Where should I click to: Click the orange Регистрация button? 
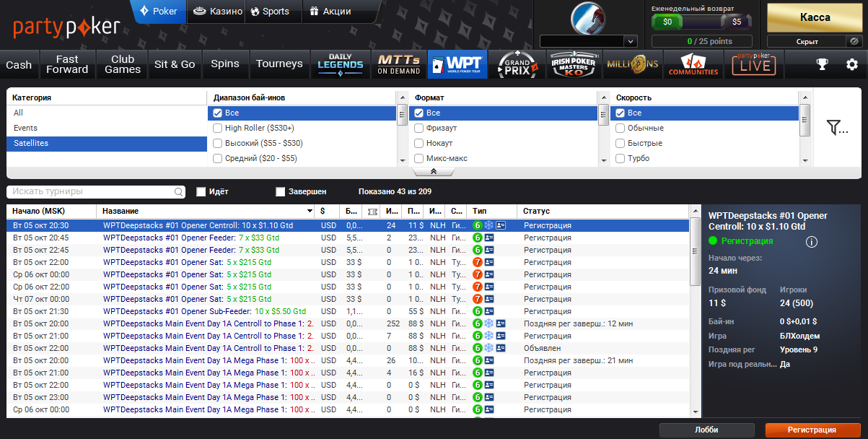[x=812, y=430]
